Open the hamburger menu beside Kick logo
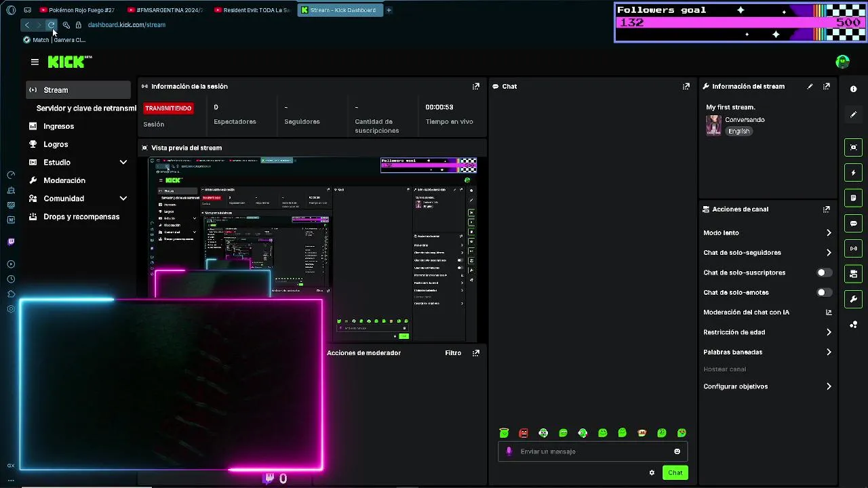The width and height of the screenshot is (868, 488). point(35,62)
